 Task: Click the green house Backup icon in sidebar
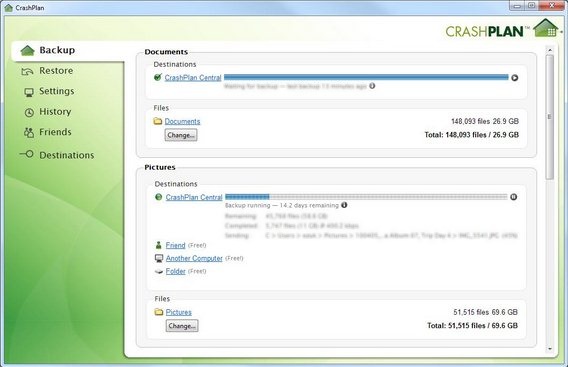[x=28, y=50]
